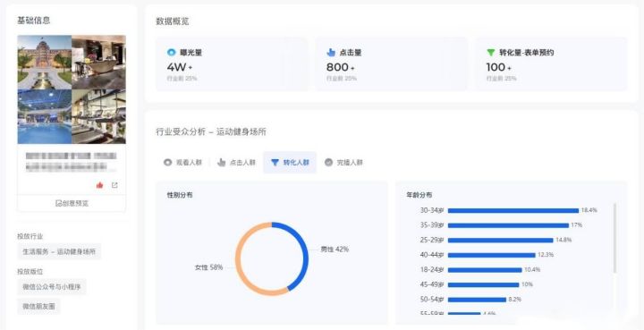Click the 创意预览 preview button
The width and height of the screenshot is (644, 330).
point(72,204)
